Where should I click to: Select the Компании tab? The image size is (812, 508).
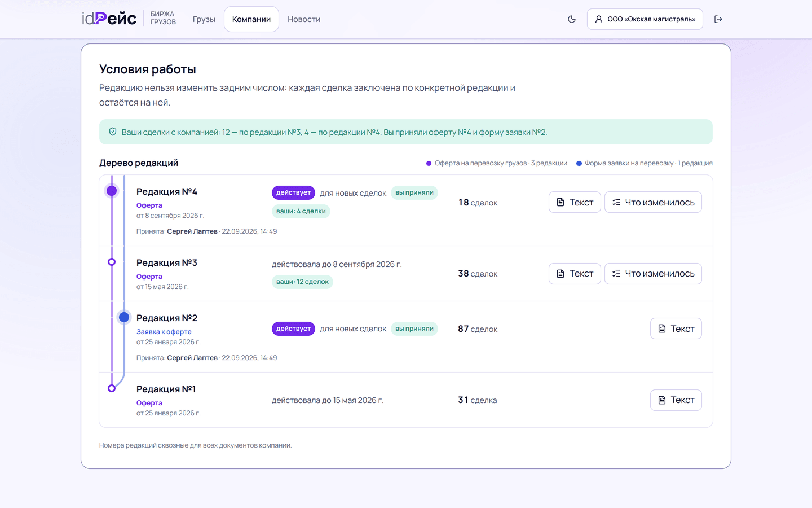251,19
